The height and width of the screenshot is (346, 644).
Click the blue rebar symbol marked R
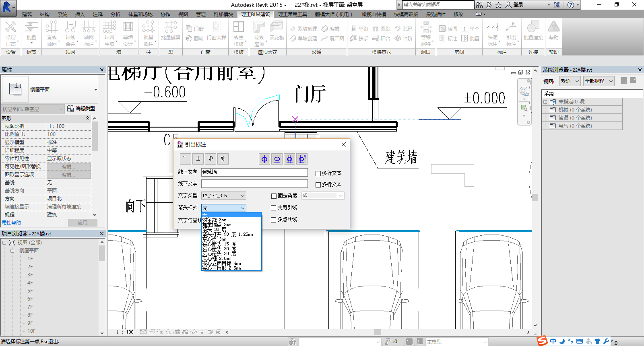[302, 159]
